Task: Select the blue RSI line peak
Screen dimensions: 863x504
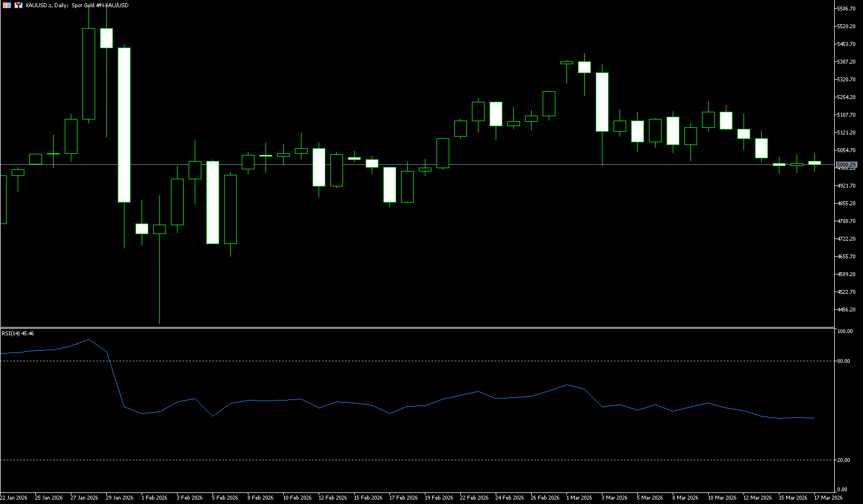Action: pos(89,340)
